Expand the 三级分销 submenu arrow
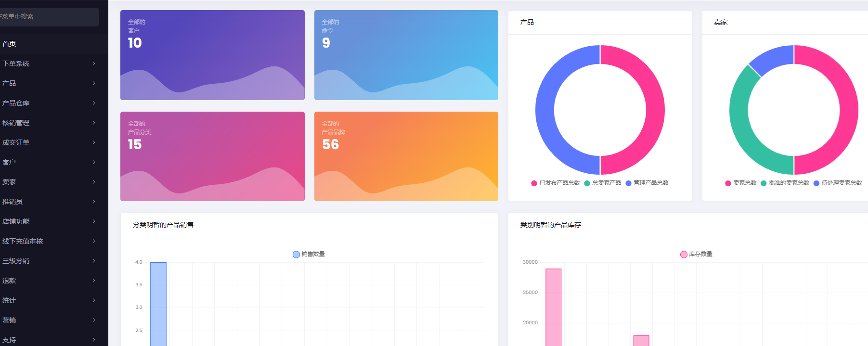 (x=94, y=261)
